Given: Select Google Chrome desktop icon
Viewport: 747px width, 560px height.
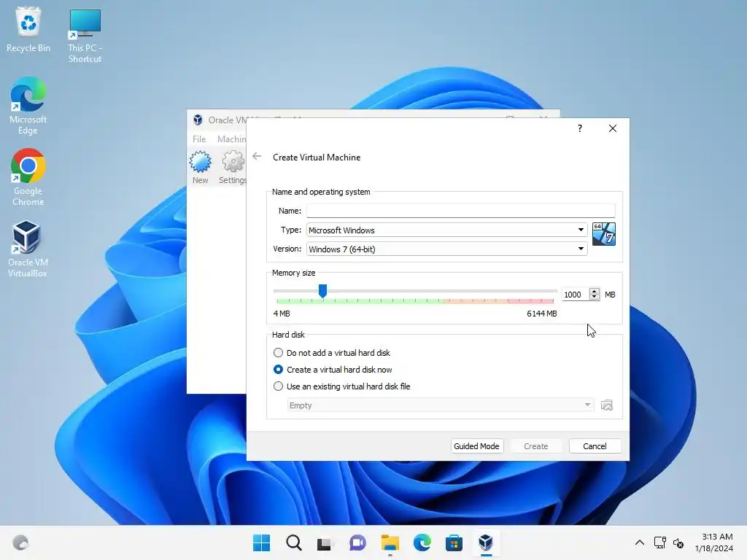Looking at the screenshot, I should click(x=28, y=177).
